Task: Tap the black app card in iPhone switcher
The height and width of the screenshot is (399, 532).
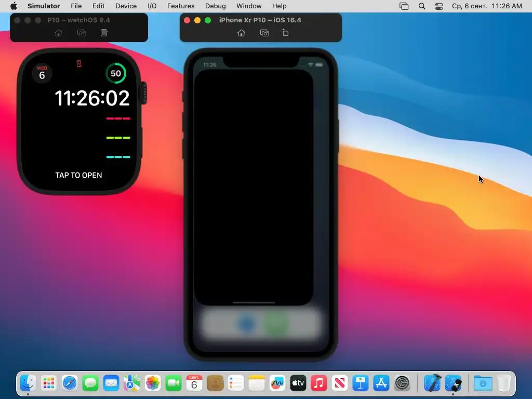Action: (x=254, y=187)
